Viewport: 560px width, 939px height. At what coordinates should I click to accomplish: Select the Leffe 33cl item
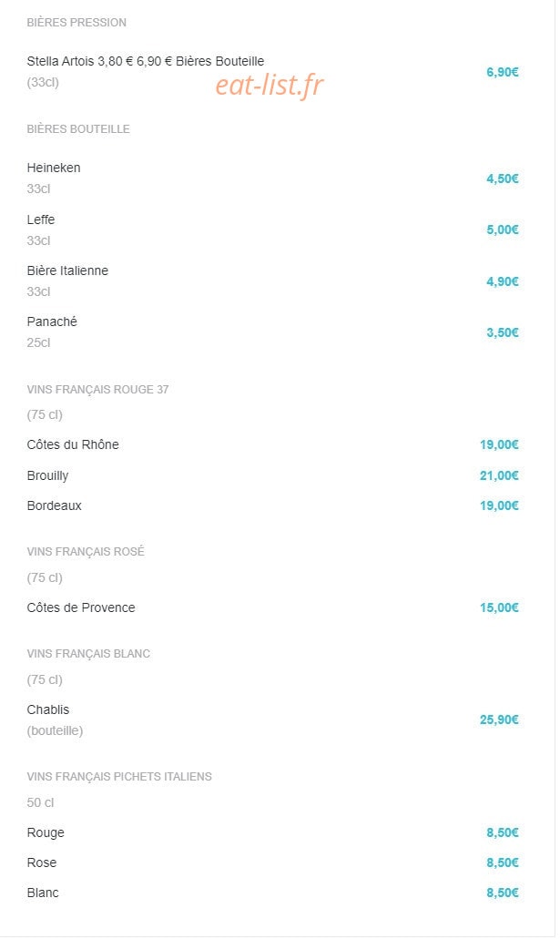point(272,230)
